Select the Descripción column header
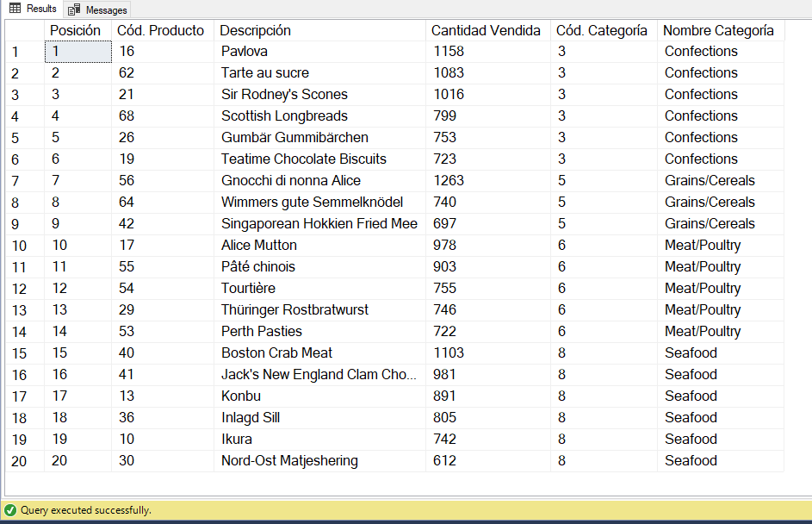The height and width of the screenshot is (524, 812). click(319, 30)
